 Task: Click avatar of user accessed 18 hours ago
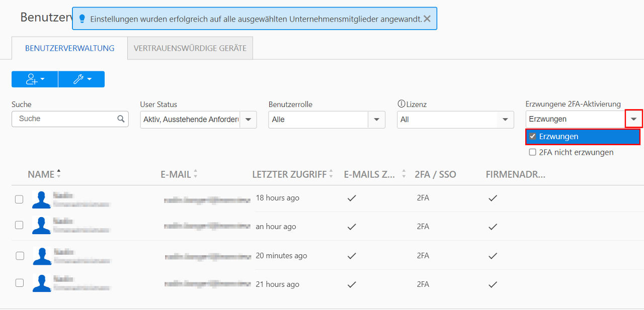[x=41, y=199]
